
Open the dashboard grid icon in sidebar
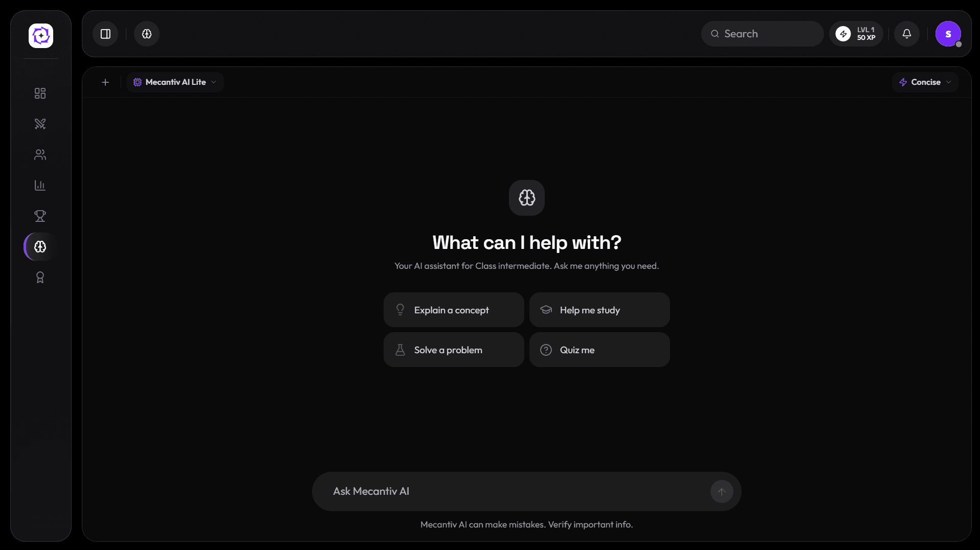point(40,93)
